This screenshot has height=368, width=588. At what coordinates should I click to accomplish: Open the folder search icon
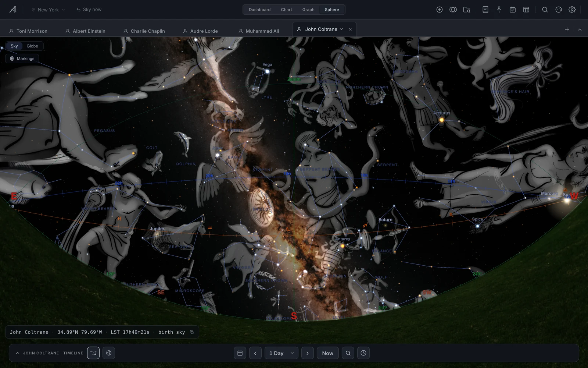click(x=466, y=10)
